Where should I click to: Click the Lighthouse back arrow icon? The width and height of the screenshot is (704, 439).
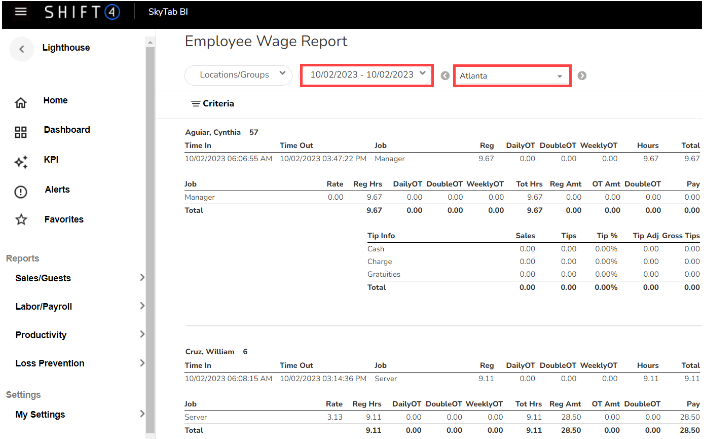click(x=22, y=48)
